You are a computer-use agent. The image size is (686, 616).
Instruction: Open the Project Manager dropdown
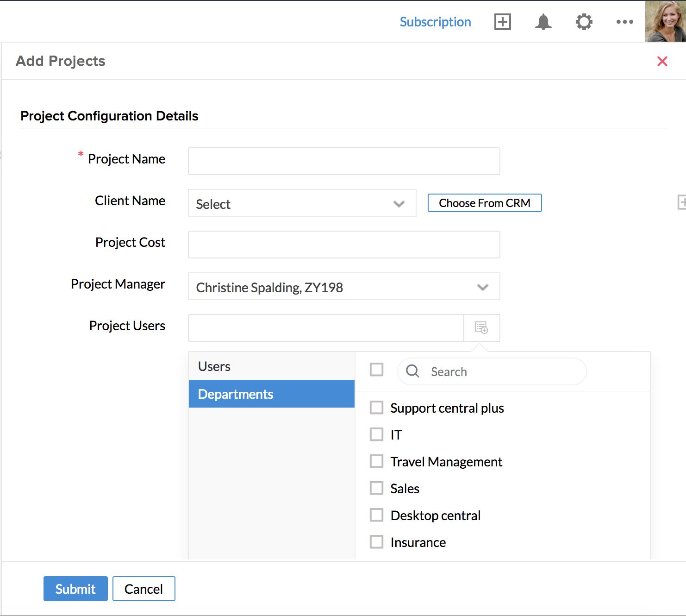[x=343, y=287]
